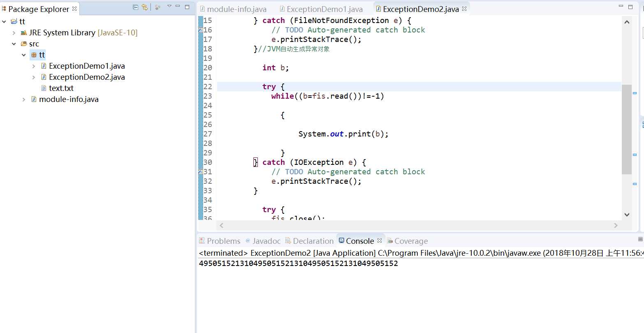This screenshot has height=333, width=644.
Task: Click the editor vertical scrollbar thumb
Action: 627,129
